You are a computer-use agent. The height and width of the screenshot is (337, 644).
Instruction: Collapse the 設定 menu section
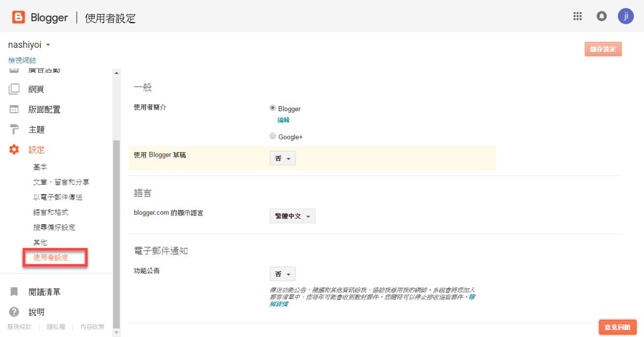click(36, 150)
